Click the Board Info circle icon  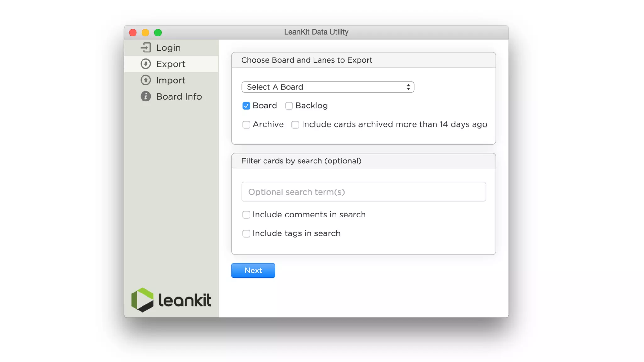(146, 96)
